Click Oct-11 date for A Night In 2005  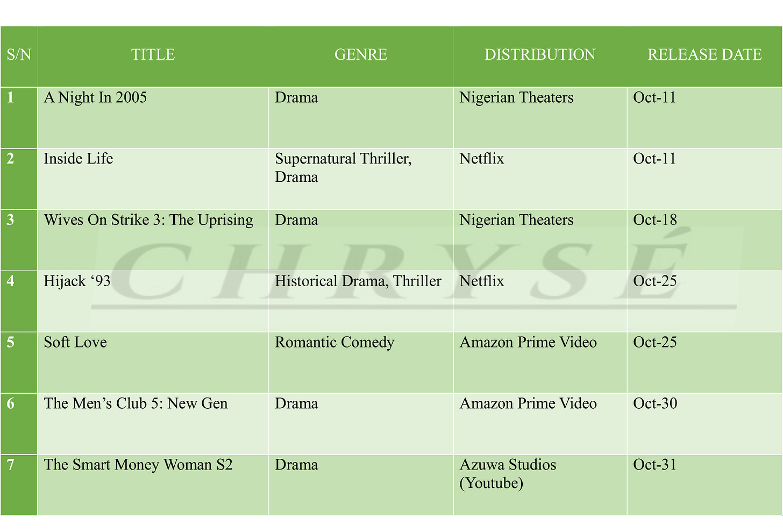coord(654,97)
